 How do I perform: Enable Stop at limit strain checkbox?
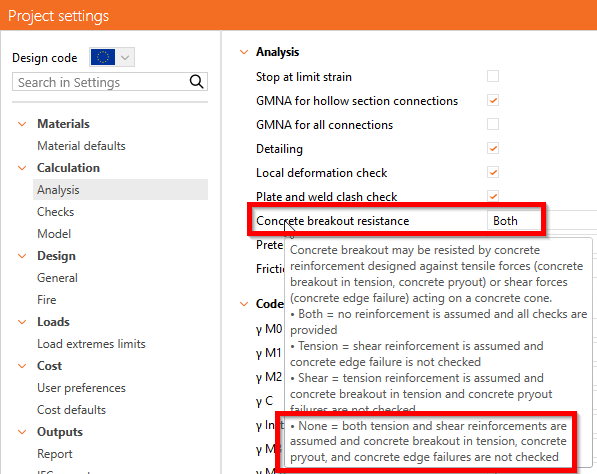(x=493, y=76)
